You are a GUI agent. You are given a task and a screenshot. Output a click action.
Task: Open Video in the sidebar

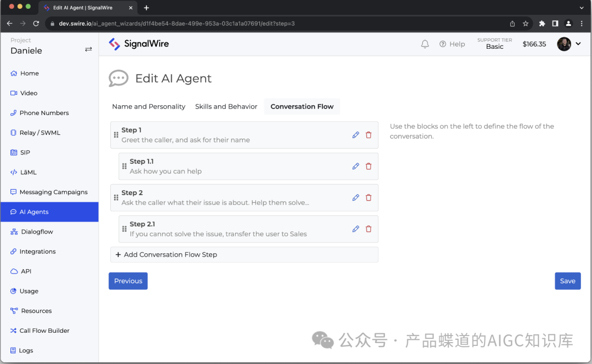pos(49,93)
